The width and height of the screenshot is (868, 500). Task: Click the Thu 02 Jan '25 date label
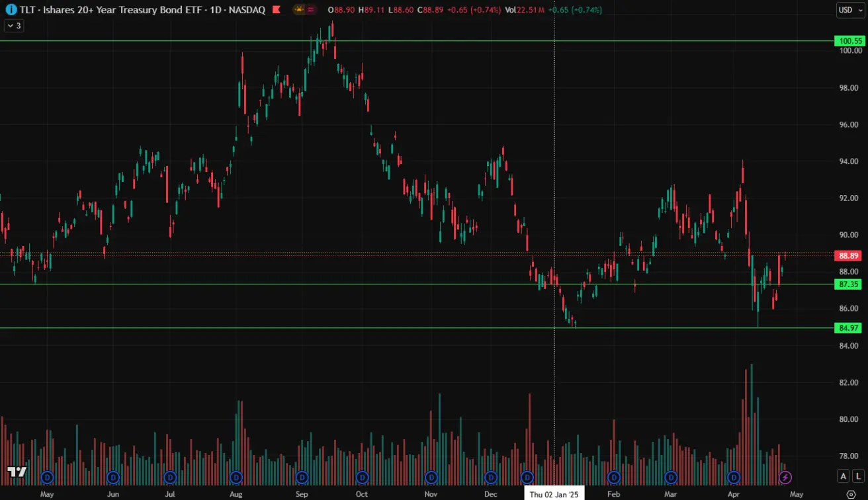[554, 494]
